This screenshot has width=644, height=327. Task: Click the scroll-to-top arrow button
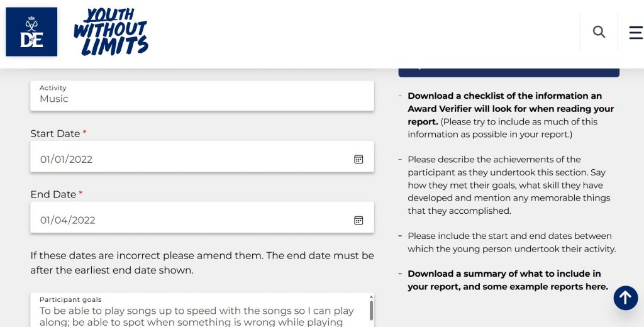[x=625, y=298]
